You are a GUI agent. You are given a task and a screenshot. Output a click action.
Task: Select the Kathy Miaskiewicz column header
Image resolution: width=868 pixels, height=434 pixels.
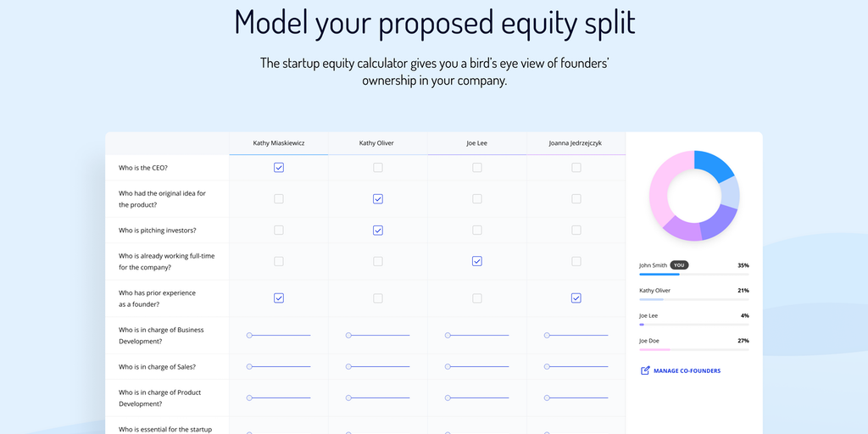(x=278, y=143)
